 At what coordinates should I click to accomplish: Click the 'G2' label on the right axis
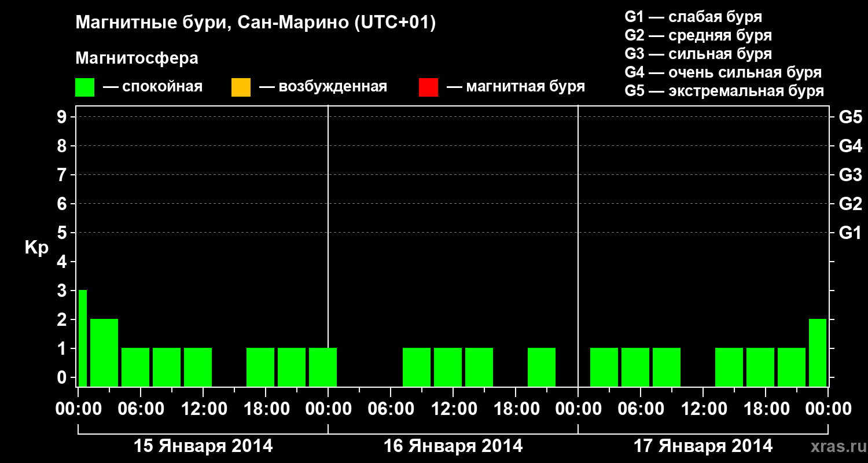tap(850, 204)
